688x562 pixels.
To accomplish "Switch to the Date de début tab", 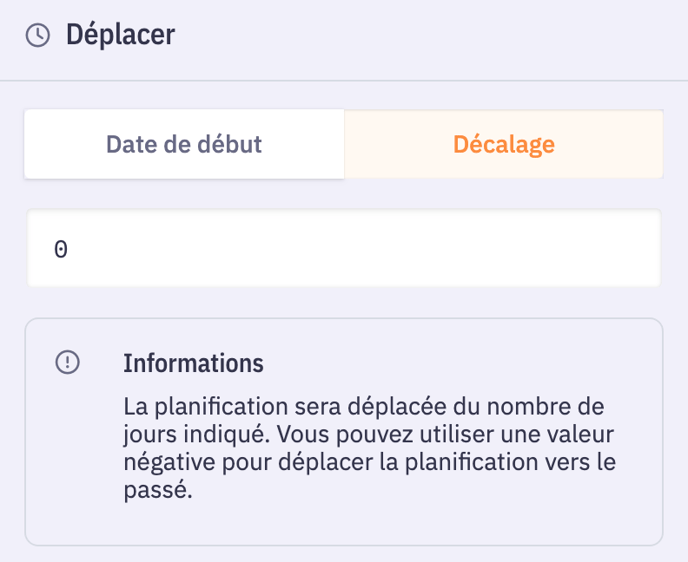I will [184, 144].
